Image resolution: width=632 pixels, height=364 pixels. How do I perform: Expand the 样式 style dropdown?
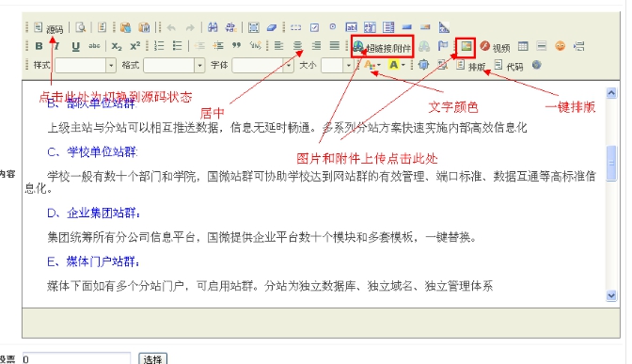tap(111, 65)
